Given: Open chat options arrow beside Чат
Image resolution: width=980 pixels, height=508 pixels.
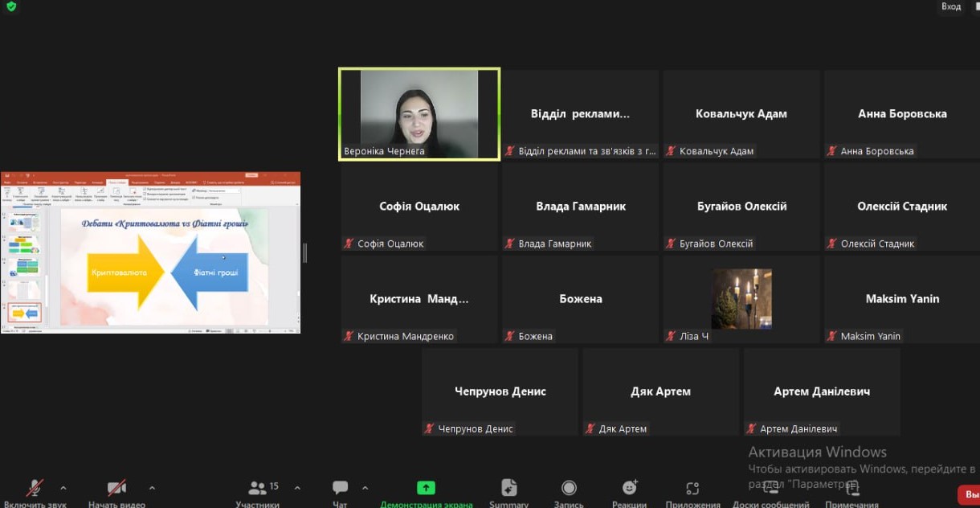Looking at the screenshot, I should coord(365,487).
